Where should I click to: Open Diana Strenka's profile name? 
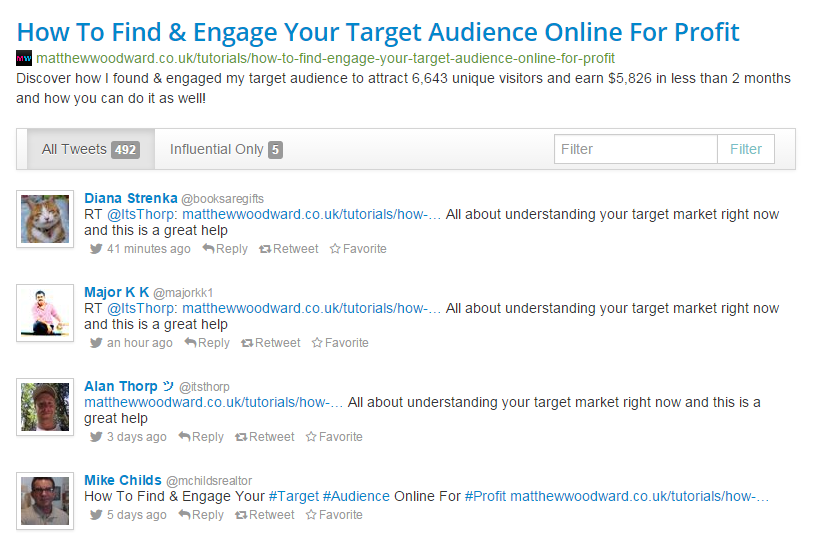(x=131, y=198)
